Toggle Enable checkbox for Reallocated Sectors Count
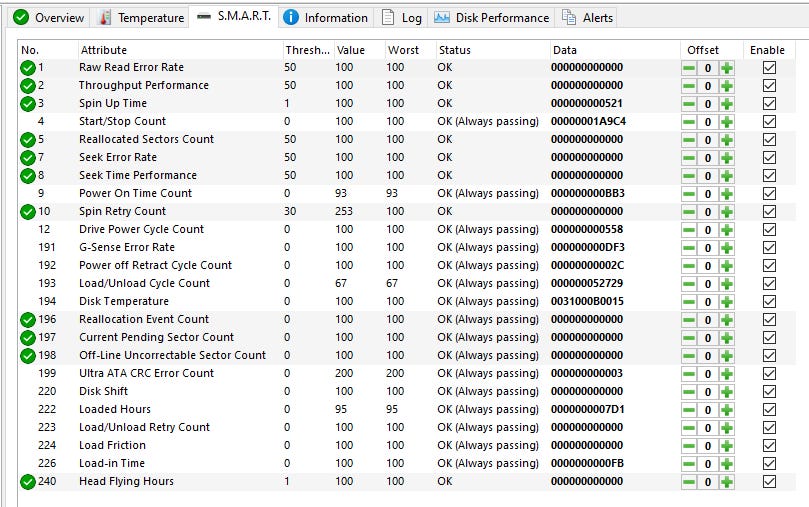Screen dimensions: 809x507 pyautogui.click(x=769, y=140)
